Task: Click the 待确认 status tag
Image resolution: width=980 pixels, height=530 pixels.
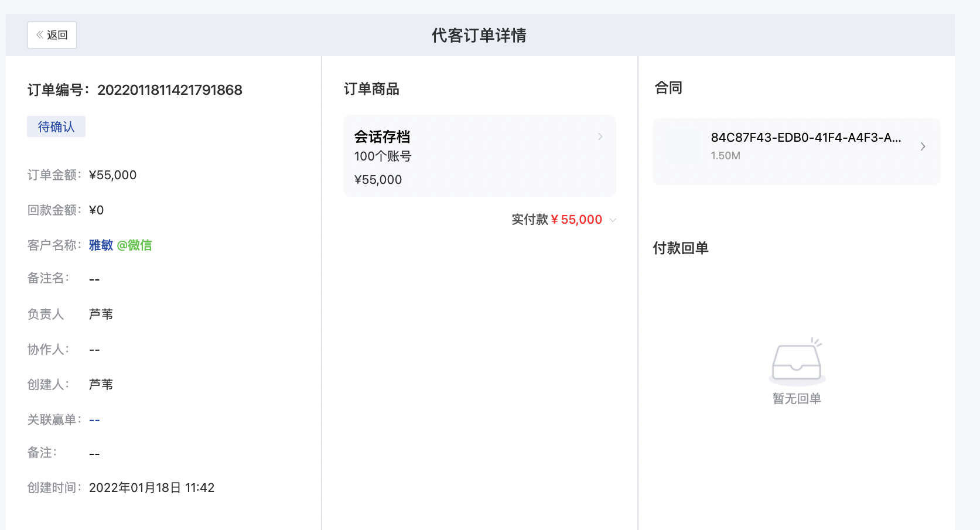Action: (56, 126)
